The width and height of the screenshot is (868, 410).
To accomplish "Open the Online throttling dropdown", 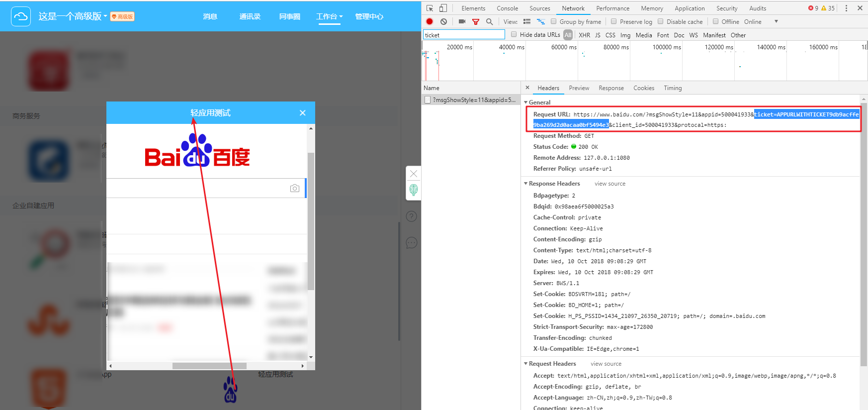I will point(761,21).
